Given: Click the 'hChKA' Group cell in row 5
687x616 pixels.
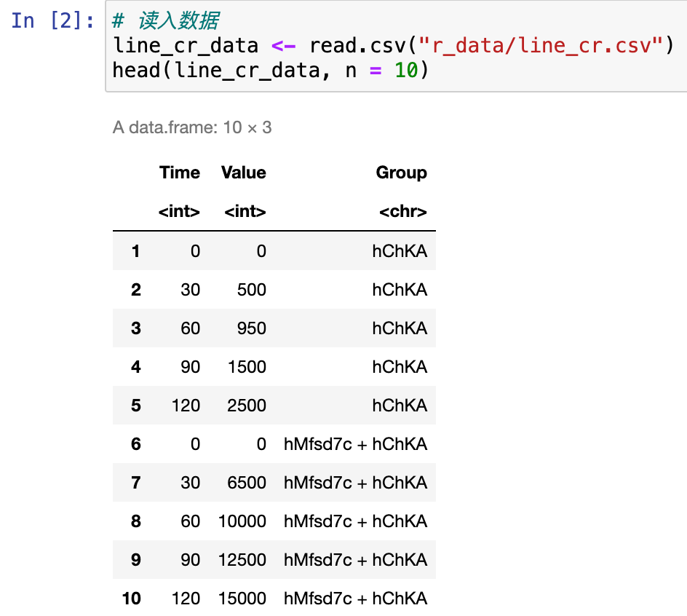Looking at the screenshot, I should click(400, 406).
